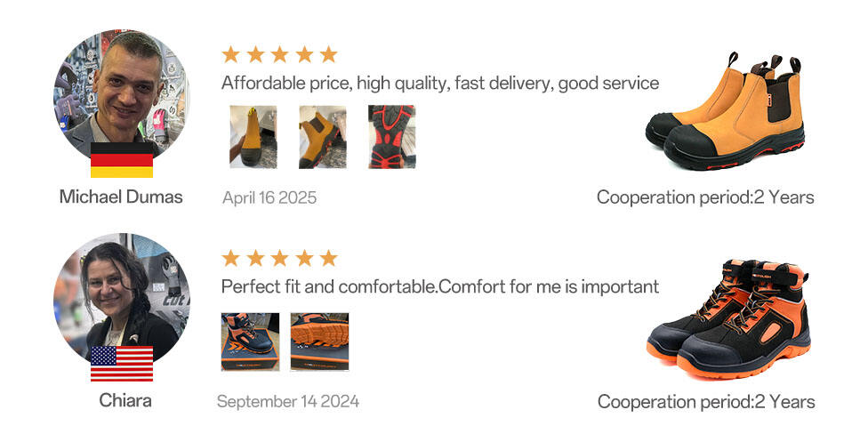Click the second review's five-star rating
868x434 pixels.
(279, 258)
